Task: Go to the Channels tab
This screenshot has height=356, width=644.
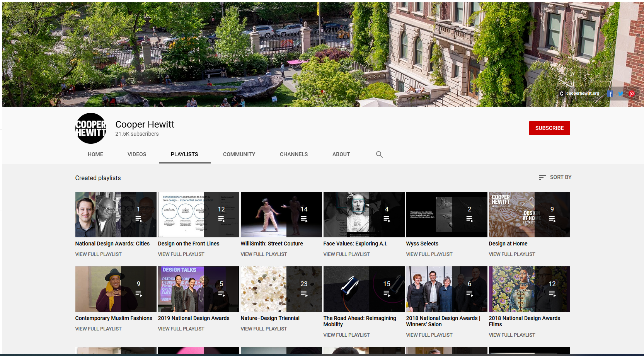Action: pos(294,154)
